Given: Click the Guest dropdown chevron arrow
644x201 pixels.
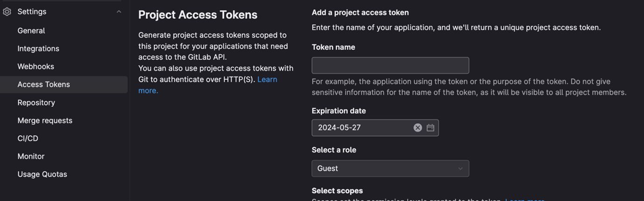Looking at the screenshot, I should point(460,169).
